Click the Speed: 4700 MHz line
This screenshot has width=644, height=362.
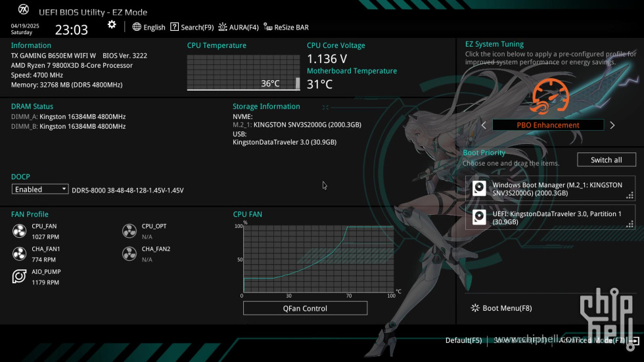37,75
